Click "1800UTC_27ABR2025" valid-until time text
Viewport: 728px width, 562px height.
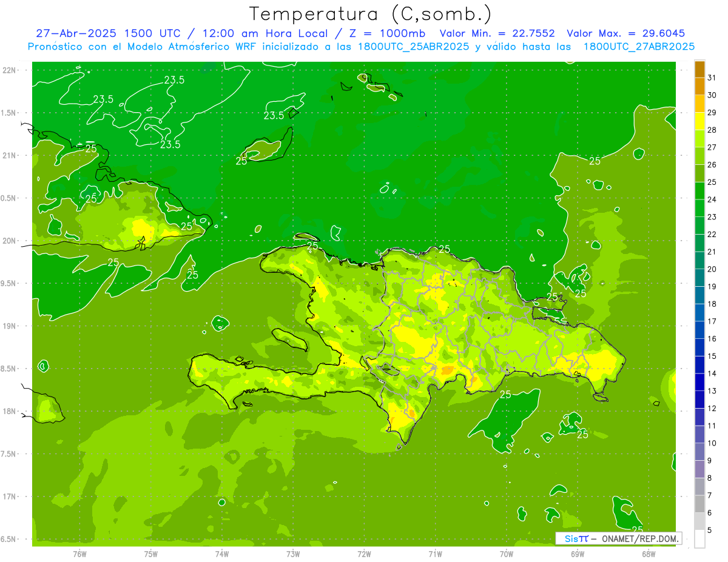pyautogui.click(x=639, y=47)
